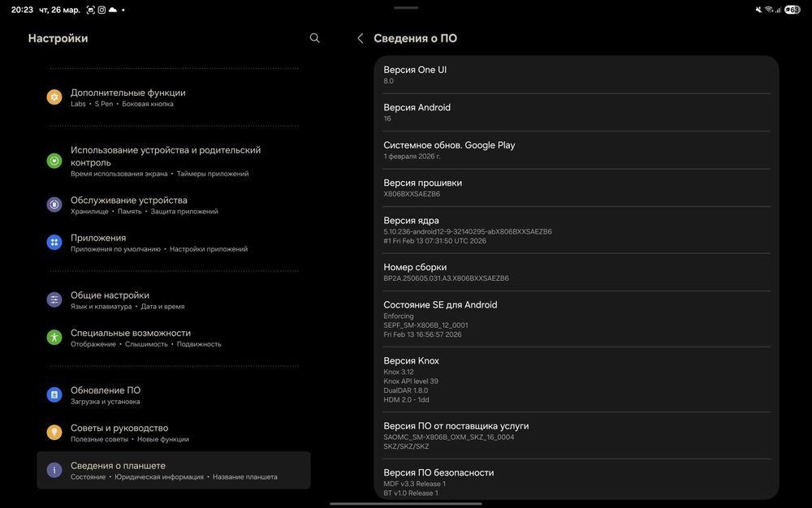Image resolution: width=812 pixels, height=508 pixels.
Task: Click the orange Дополнительные функции icon
Action: pyautogui.click(x=54, y=97)
